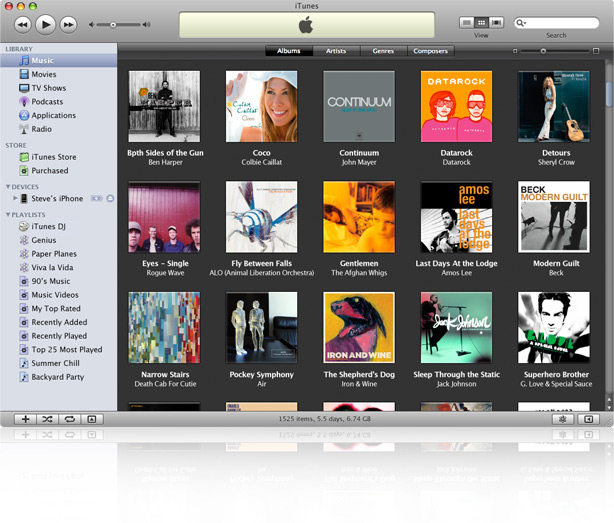Skip forward to next track

tap(69, 25)
